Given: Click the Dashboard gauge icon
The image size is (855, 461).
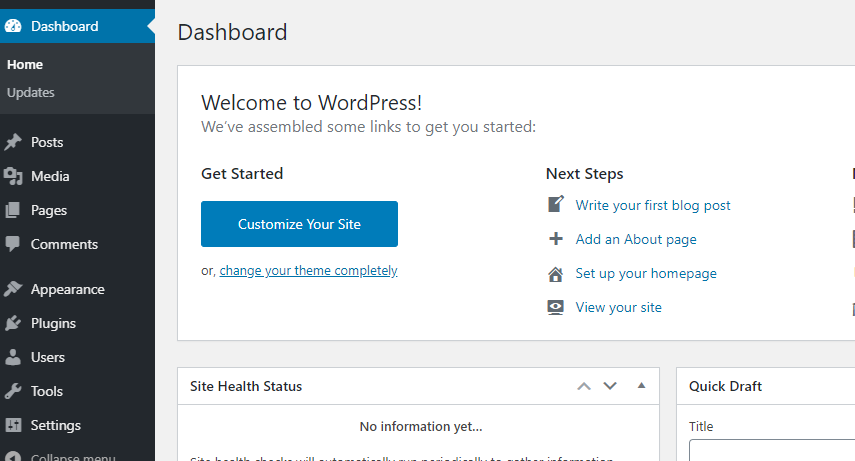Looking at the screenshot, I should 13,26.
